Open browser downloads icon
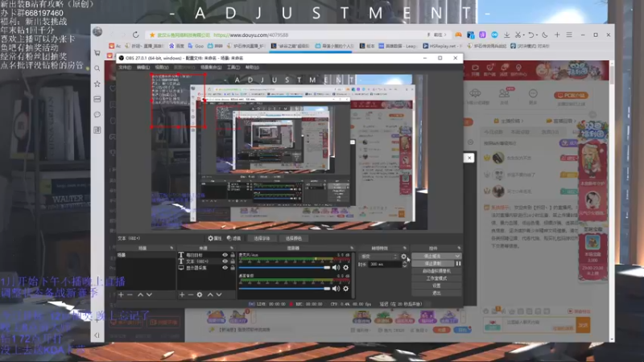 tap(507, 35)
